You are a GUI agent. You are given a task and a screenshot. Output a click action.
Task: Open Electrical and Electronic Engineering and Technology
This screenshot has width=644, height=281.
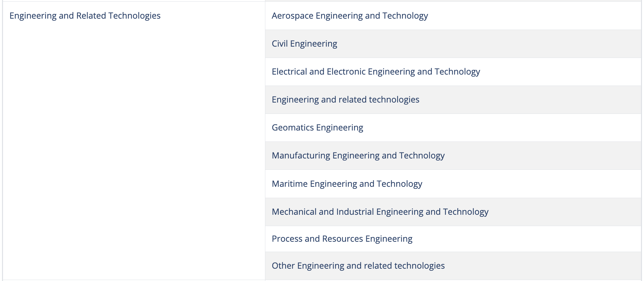point(376,72)
